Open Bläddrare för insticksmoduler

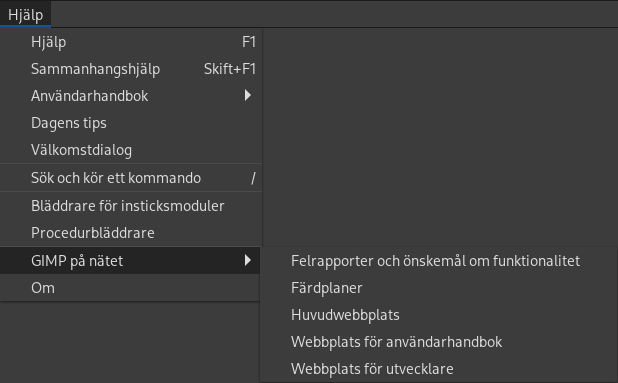[130, 206]
